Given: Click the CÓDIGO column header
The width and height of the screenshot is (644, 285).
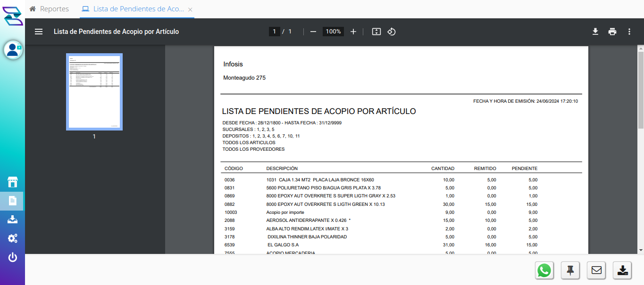Looking at the screenshot, I should (x=234, y=169).
